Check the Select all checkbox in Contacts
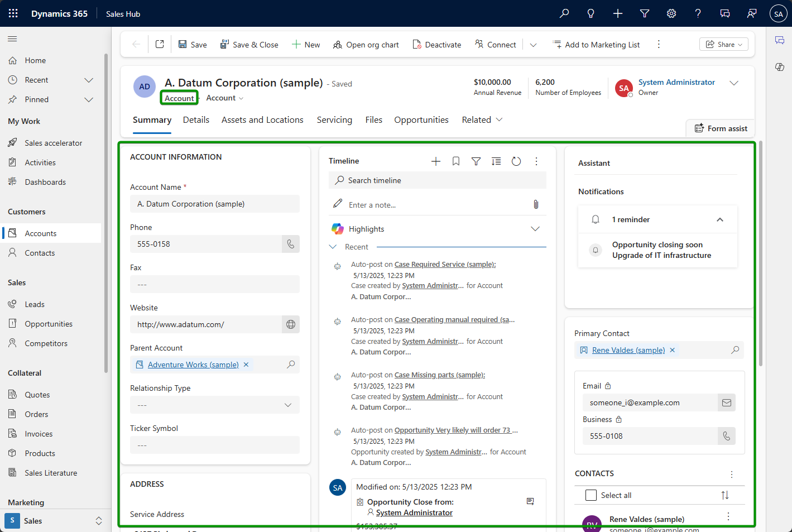792x532 pixels. 591,495
